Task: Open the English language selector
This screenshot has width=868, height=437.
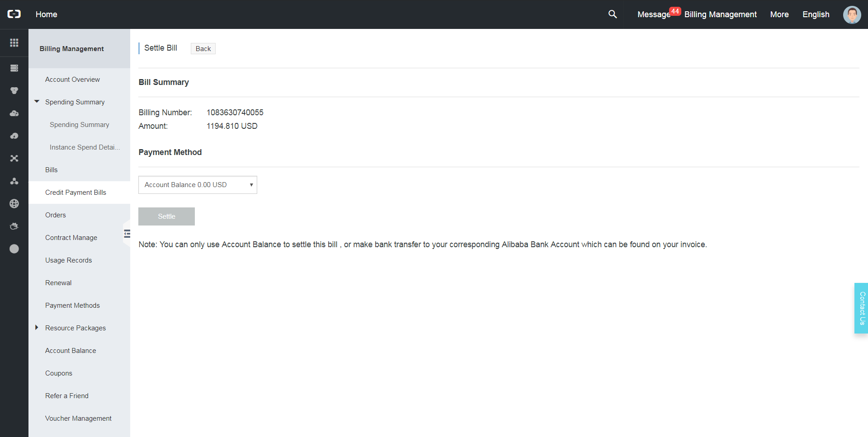Action: tap(816, 14)
